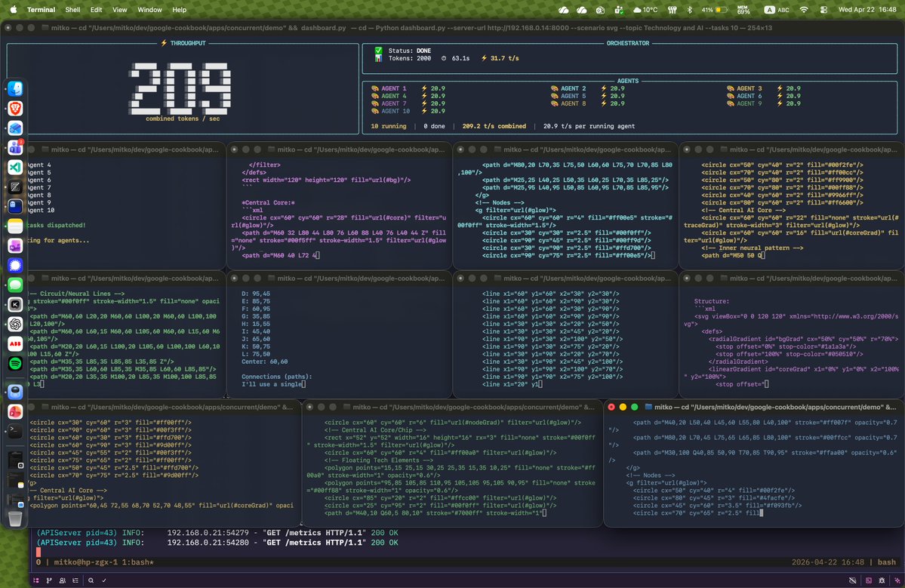Open Finder from the dock

click(16, 88)
